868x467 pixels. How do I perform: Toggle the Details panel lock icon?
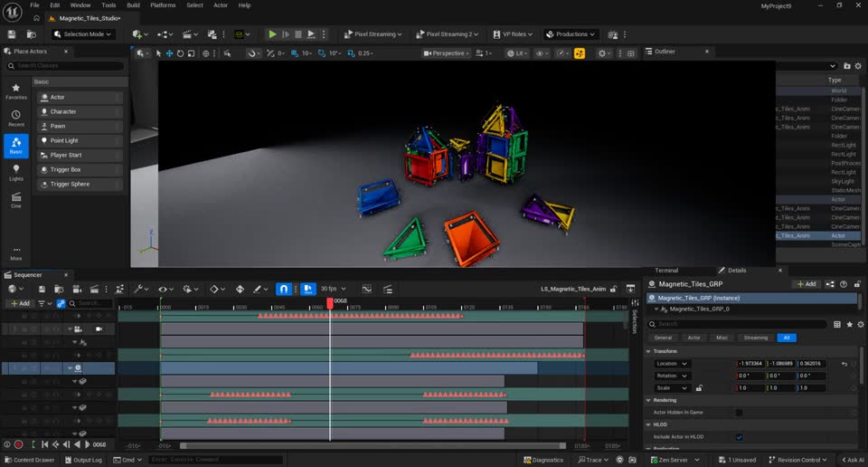click(857, 284)
